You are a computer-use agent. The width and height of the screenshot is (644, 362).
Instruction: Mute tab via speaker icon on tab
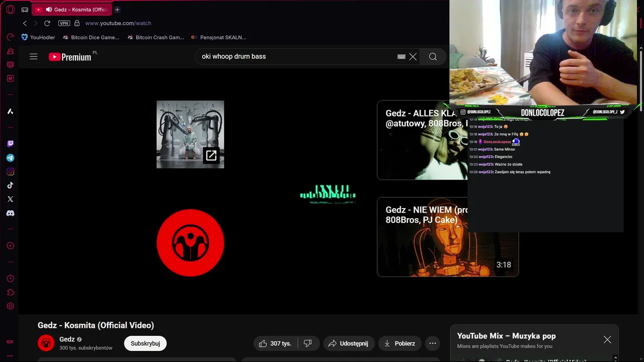(x=48, y=10)
